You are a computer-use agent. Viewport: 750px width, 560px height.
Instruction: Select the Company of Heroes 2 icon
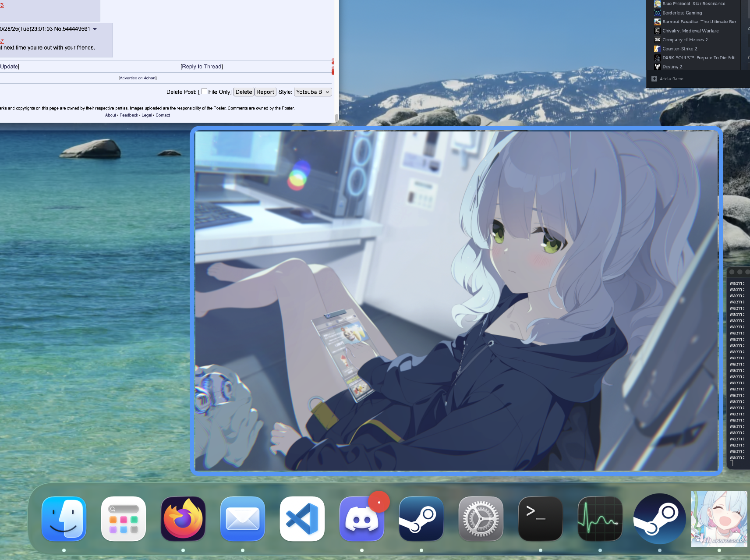(x=658, y=39)
